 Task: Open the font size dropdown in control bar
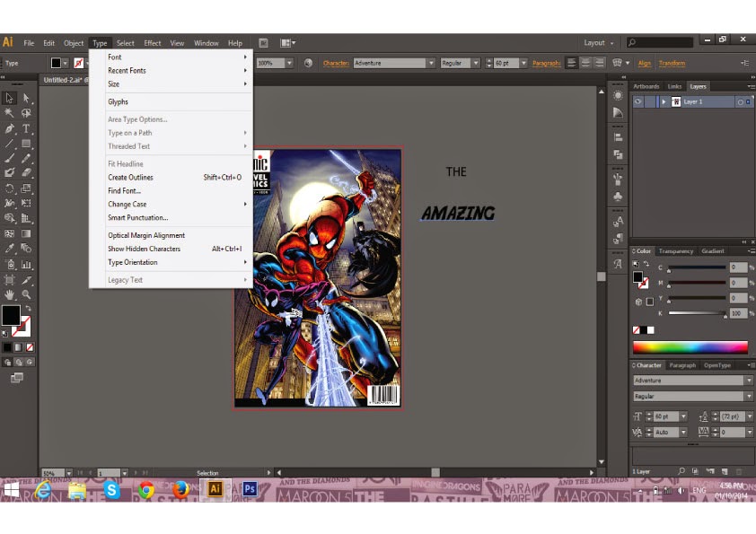[523, 63]
